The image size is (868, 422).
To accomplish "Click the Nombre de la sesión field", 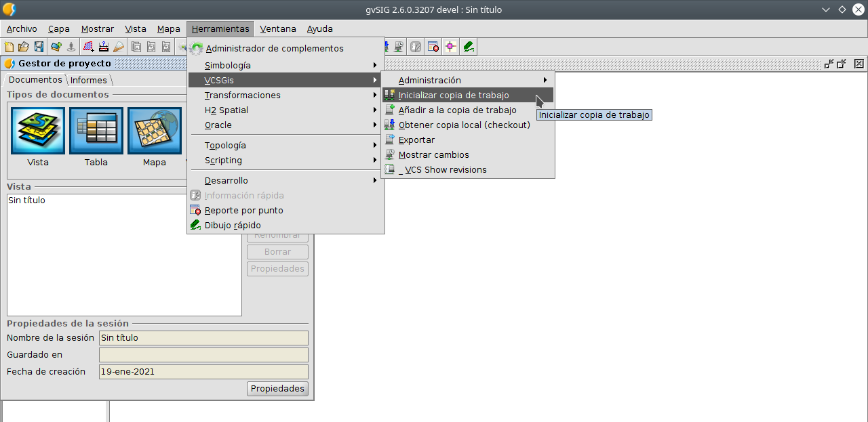I will tap(203, 338).
